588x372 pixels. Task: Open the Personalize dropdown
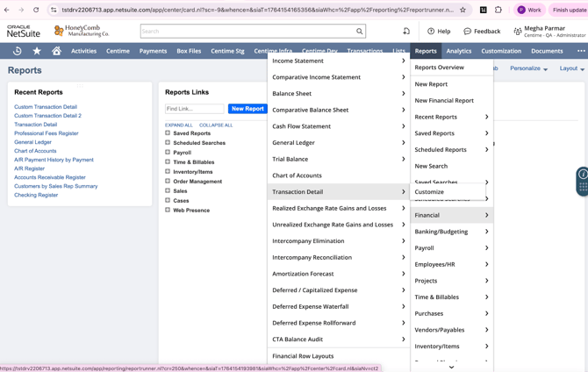click(x=528, y=68)
